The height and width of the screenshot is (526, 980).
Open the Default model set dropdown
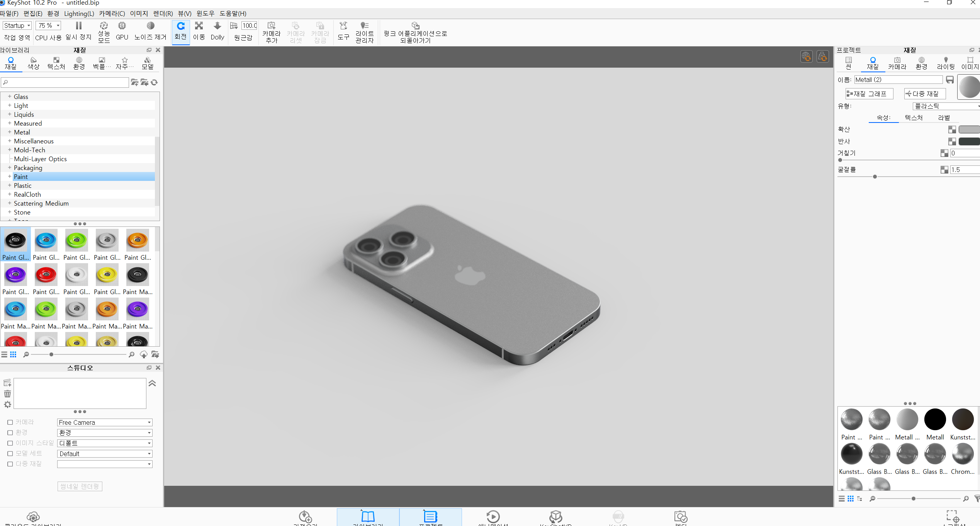(x=105, y=454)
